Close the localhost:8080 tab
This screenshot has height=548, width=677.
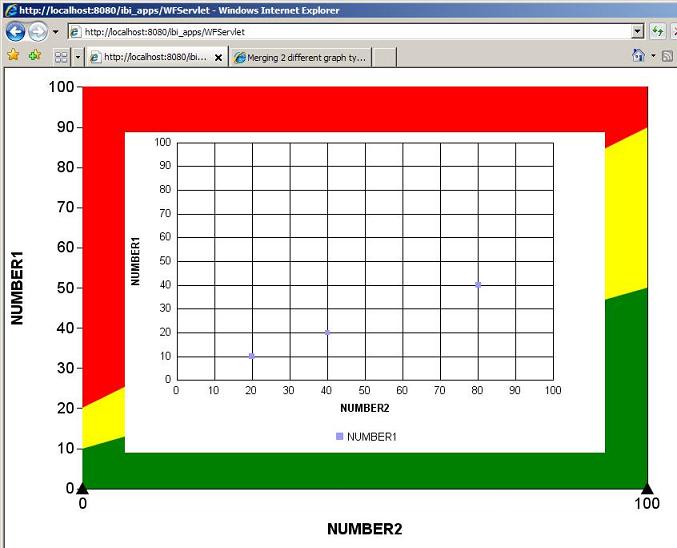click(219, 58)
